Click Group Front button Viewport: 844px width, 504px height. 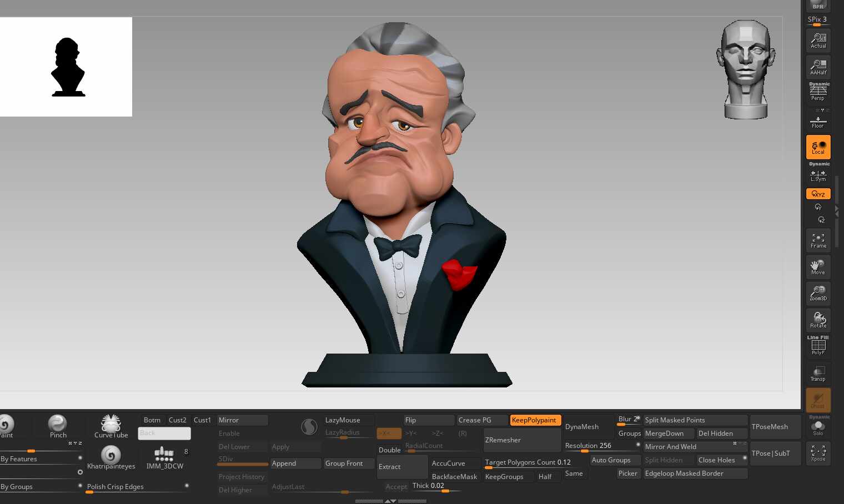pos(349,463)
